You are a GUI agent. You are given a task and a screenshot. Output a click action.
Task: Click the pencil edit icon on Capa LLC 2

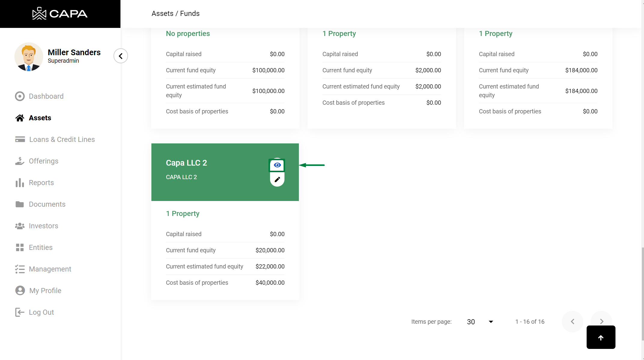coord(277,179)
